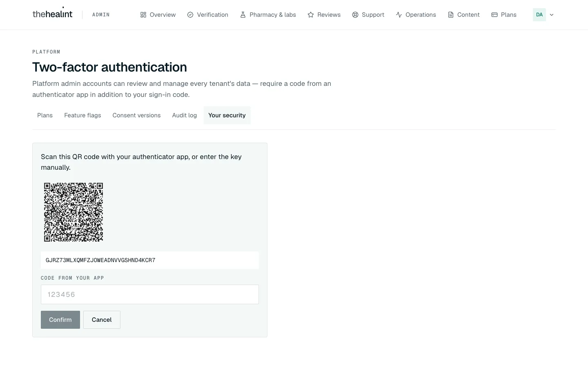Screen dimensions: 588x368
Task: Click the Two-factor authentication heading
Action: [109, 67]
